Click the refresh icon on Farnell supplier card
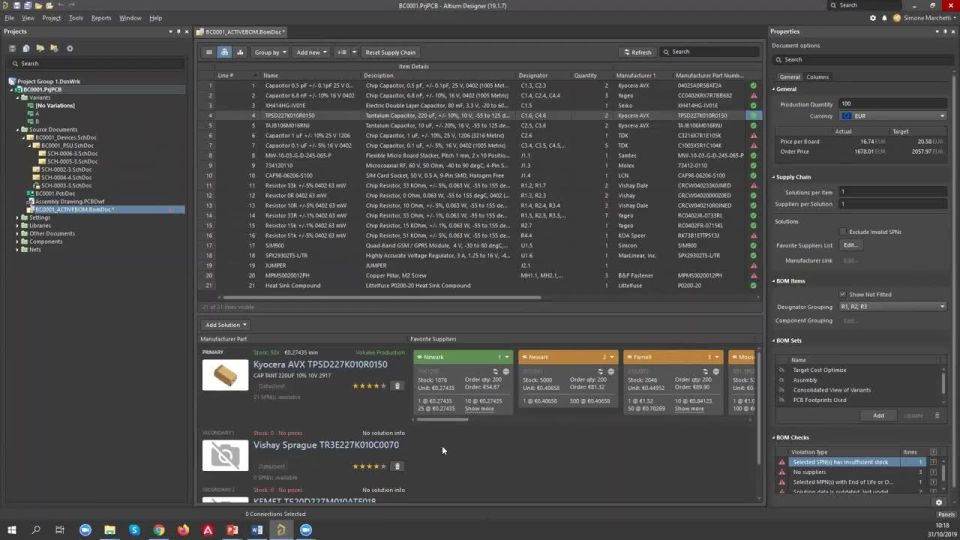 (x=705, y=372)
